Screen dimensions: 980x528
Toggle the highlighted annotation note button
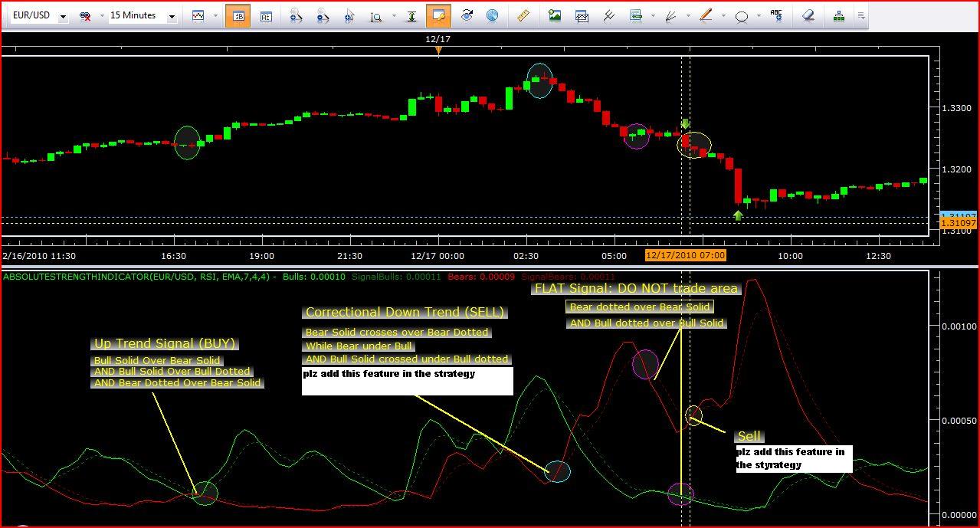[x=439, y=16]
